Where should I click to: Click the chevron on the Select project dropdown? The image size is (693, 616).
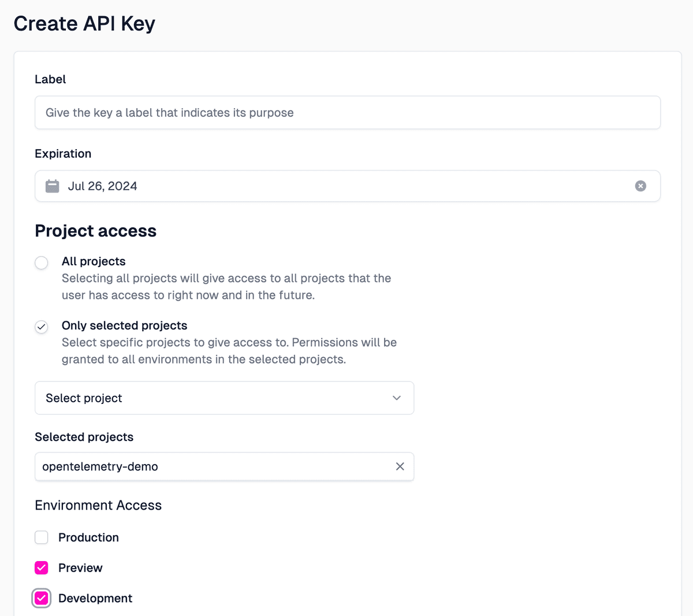397,398
